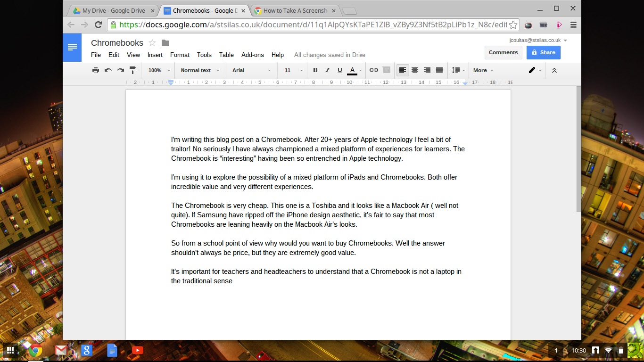Open the text color picker
Viewport: 644px width, 362px height.
click(x=355, y=70)
